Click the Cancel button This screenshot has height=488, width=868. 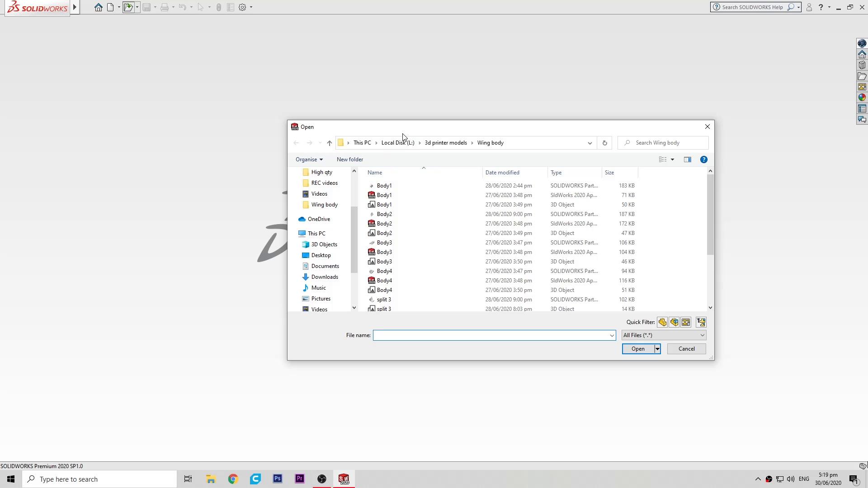tap(686, 349)
